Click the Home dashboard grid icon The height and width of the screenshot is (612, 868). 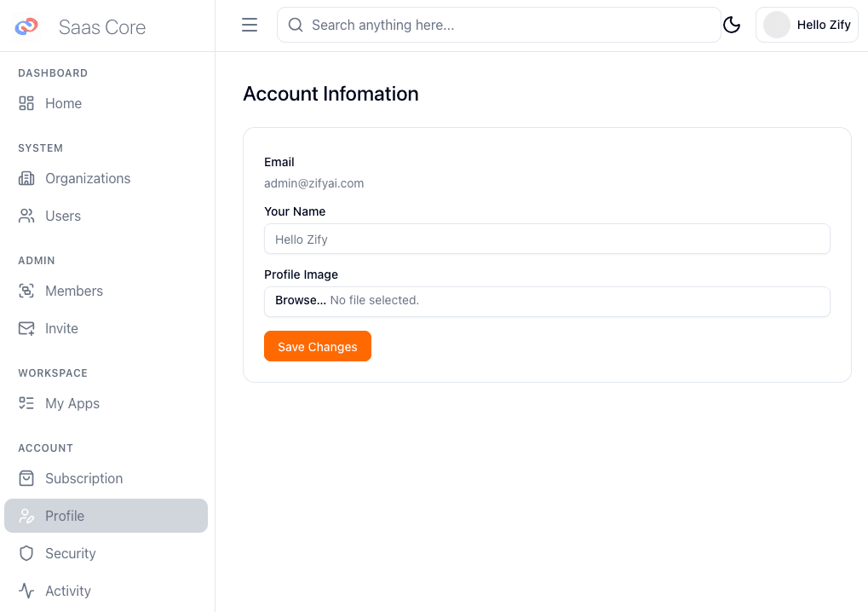point(26,103)
